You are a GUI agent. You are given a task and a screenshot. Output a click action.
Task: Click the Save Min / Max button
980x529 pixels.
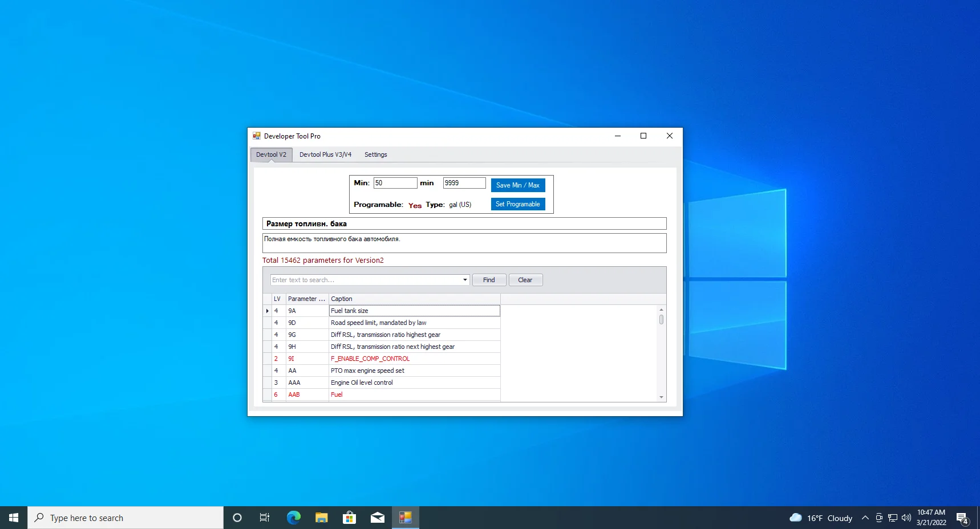[518, 185]
